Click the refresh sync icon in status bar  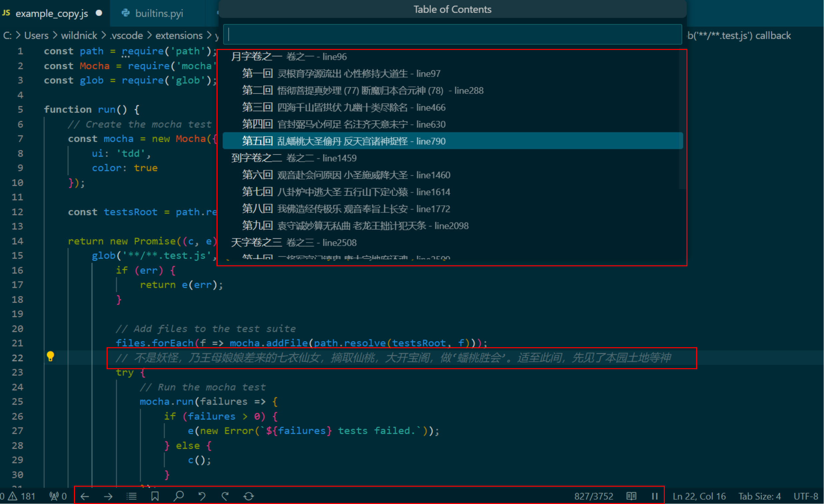click(x=248, y=496)
